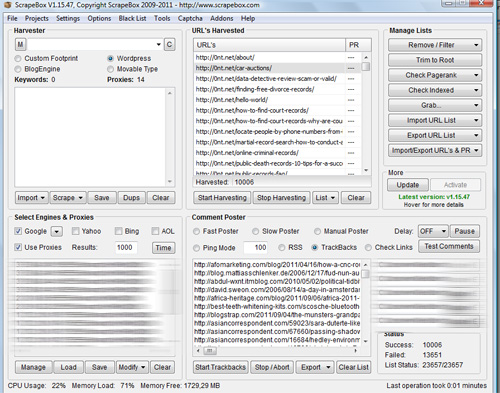Image resolution: width=500 pixels, height=393 pixels.
Task: Open the harvester footprint combo box arrow
Action: 159,45
